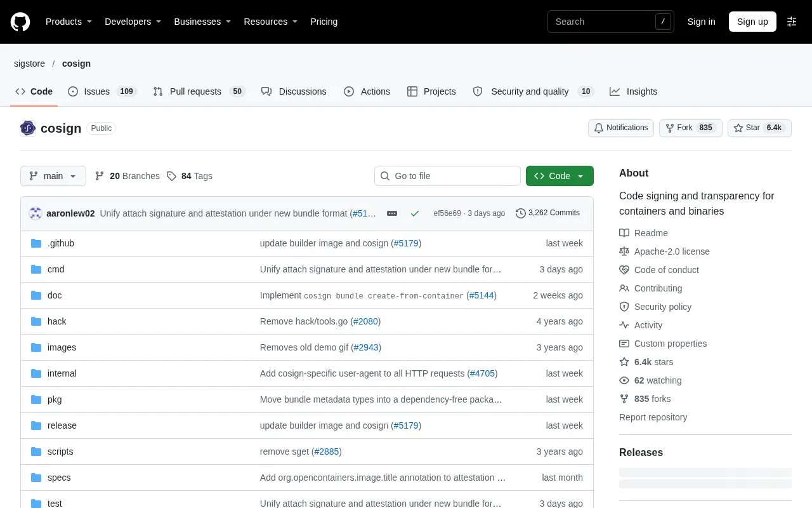View the 84 Tags link
The width and height of the screenshot is (812, 508).
point(190,176)
